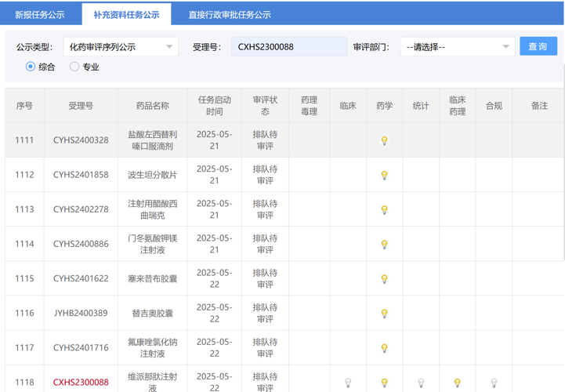Viewport: 565px width, 392px height.
Task: Click drug name 塞来昔布胶囊
Action: click(x=153, y=279)
